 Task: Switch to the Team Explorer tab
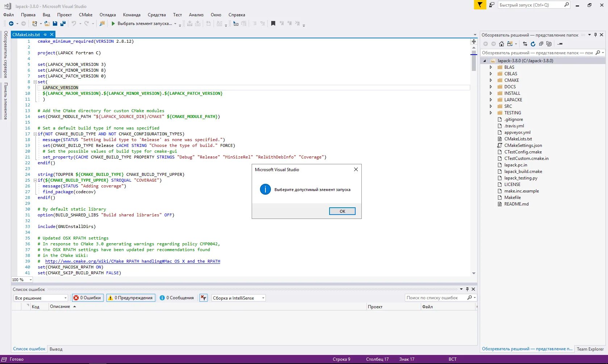pos(590,349)
